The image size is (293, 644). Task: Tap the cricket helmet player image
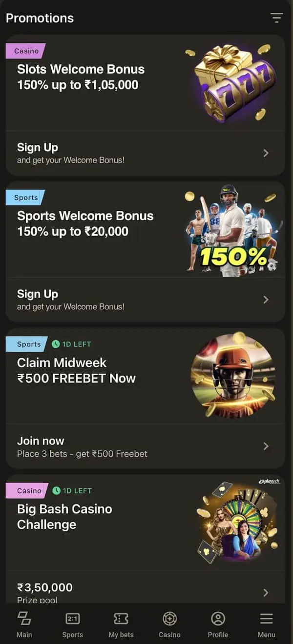(x=233, y=375)
